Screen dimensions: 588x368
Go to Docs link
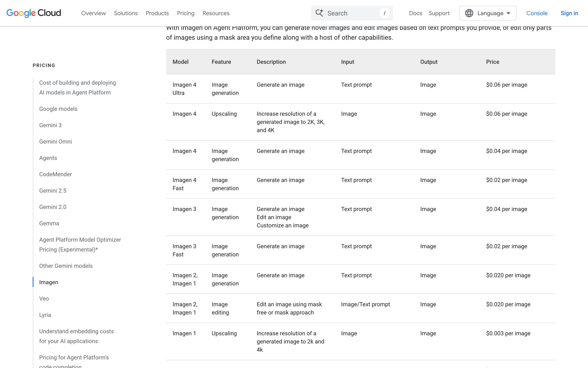click(x=415, y=13)
